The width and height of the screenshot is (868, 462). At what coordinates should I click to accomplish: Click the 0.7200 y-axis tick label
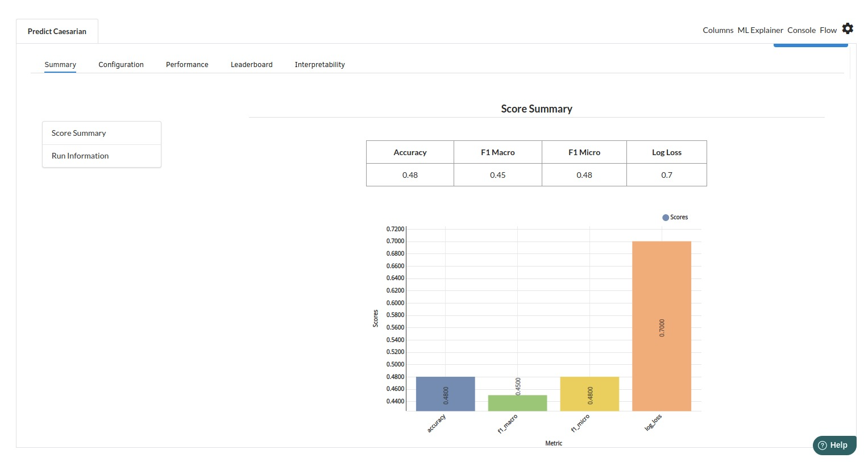click(x=396, y=229)
